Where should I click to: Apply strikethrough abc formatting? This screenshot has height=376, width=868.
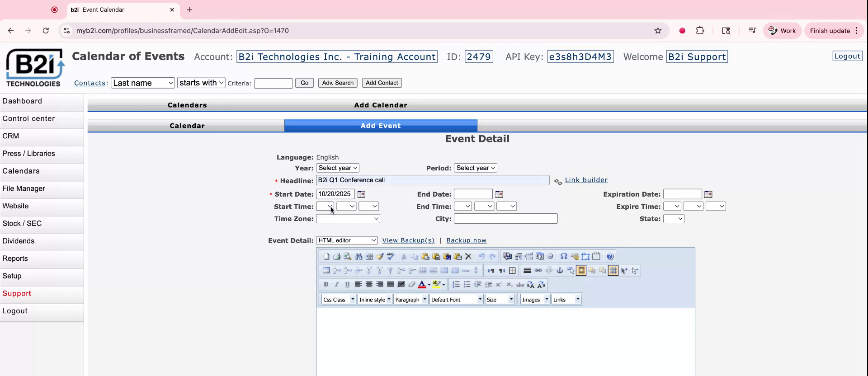(520, 284)
